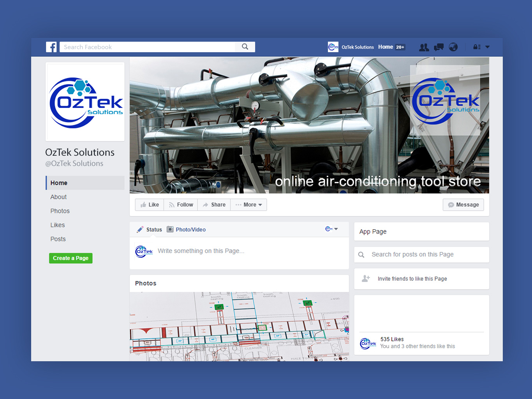The height and width of the screenshot is (399, 532).
Task: Click the 535 Likes text
Action: click(x=392, y=339)
